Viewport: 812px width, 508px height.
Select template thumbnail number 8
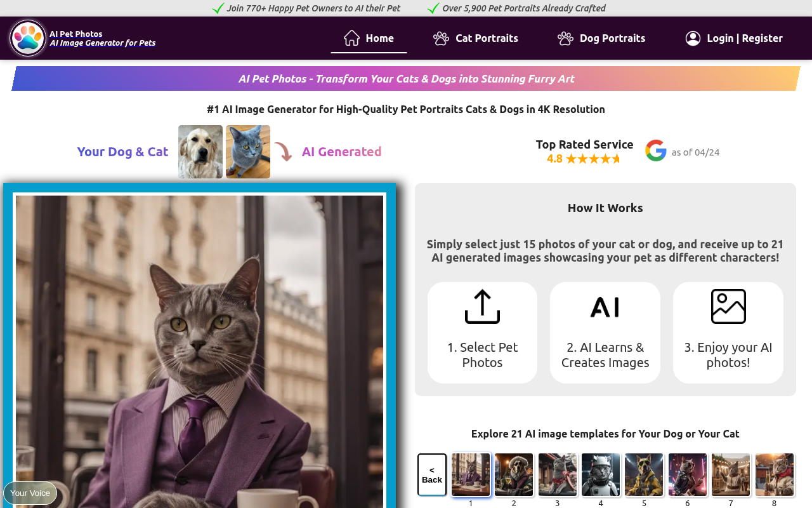[775, 474]
